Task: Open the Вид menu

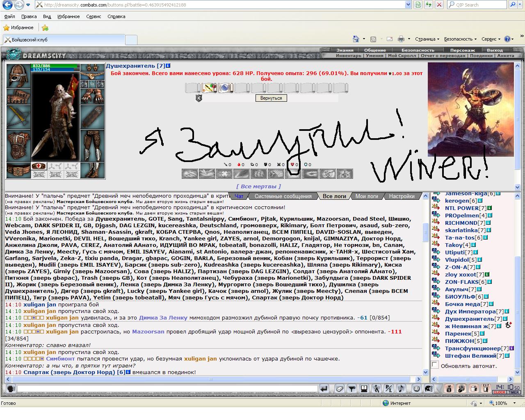Action: point(47,16)
